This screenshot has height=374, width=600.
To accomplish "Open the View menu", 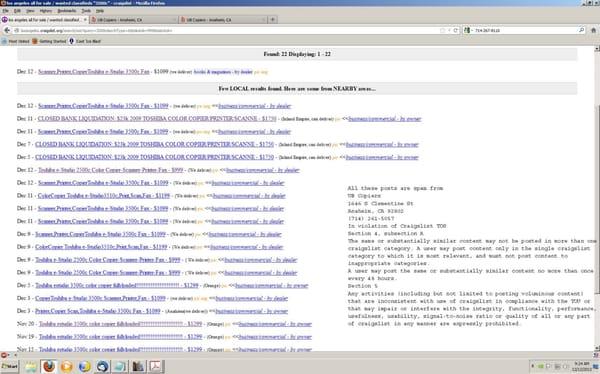I will [x=30, y=11].
